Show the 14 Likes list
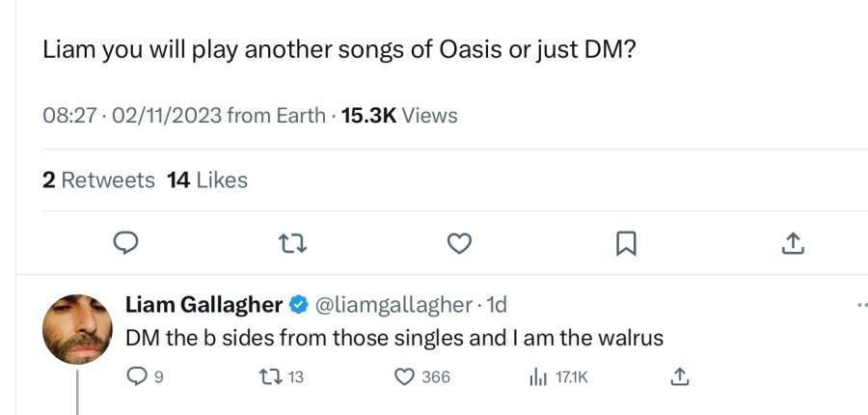The image size is (868, 415). (207, 180)
